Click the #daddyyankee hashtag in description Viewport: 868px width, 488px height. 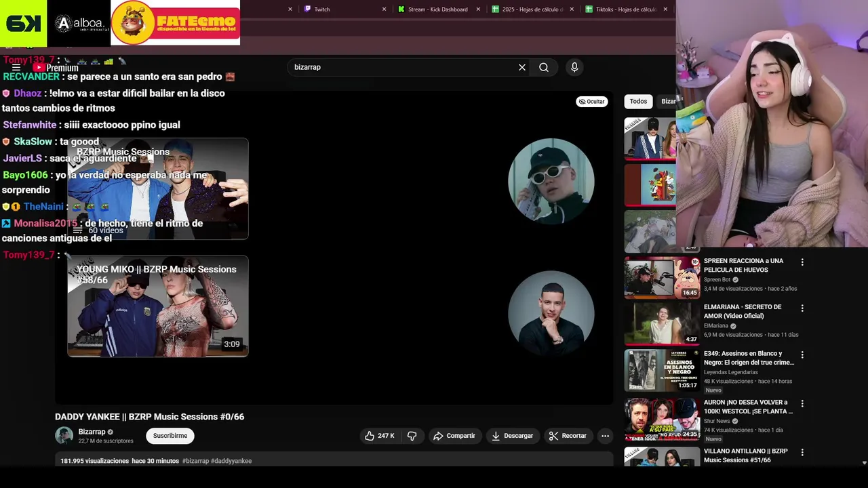[x=231, y=461]
